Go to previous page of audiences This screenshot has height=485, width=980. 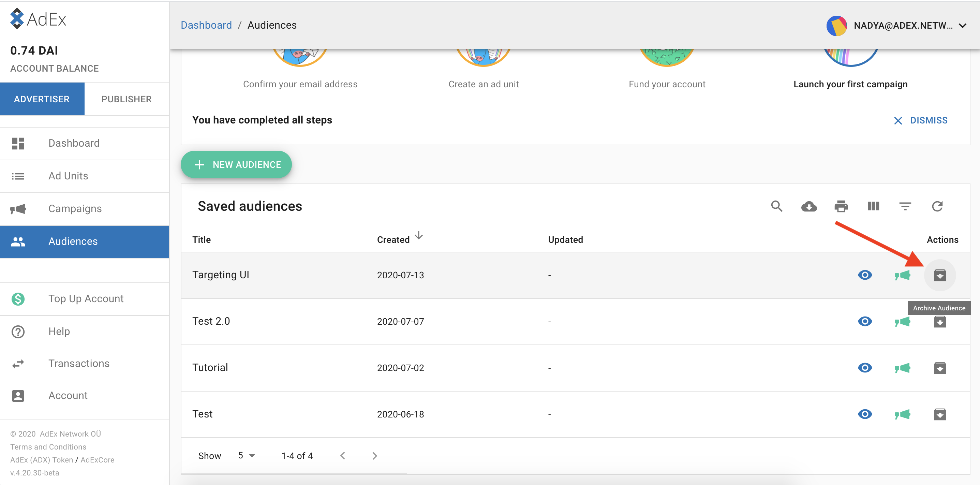coord(342,455)
